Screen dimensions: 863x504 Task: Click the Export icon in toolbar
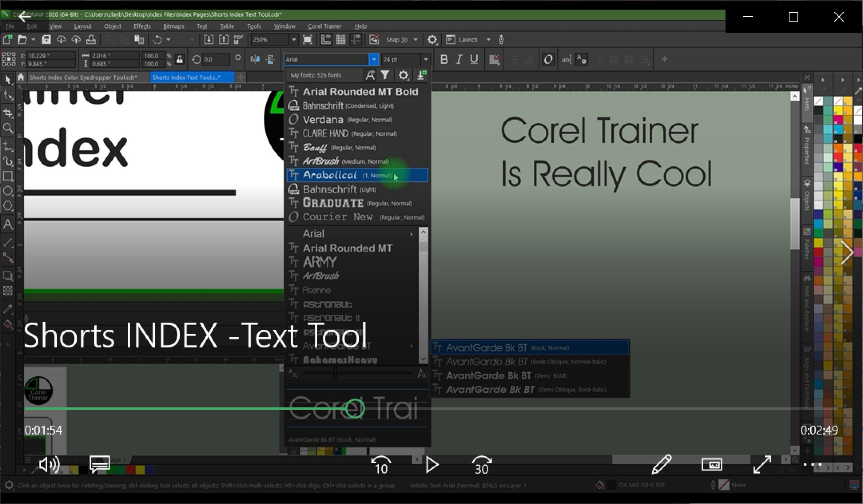tap(224, 40)
